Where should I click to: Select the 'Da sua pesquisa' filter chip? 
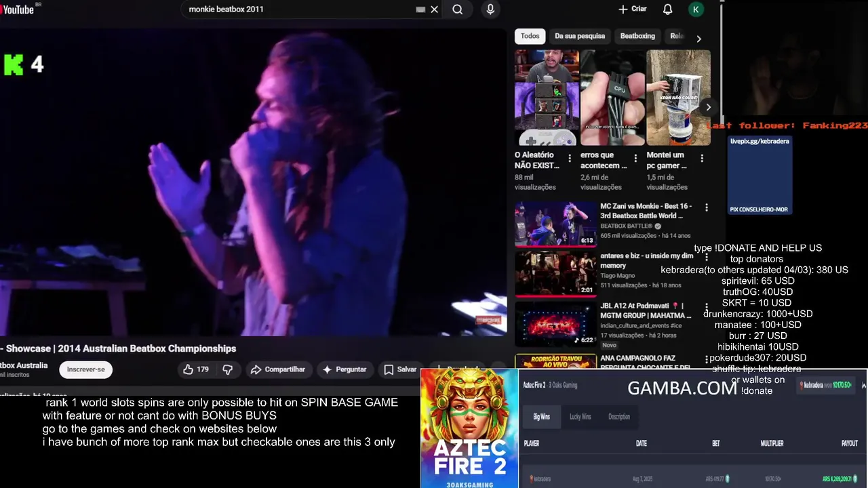click(x=580, y=36)
